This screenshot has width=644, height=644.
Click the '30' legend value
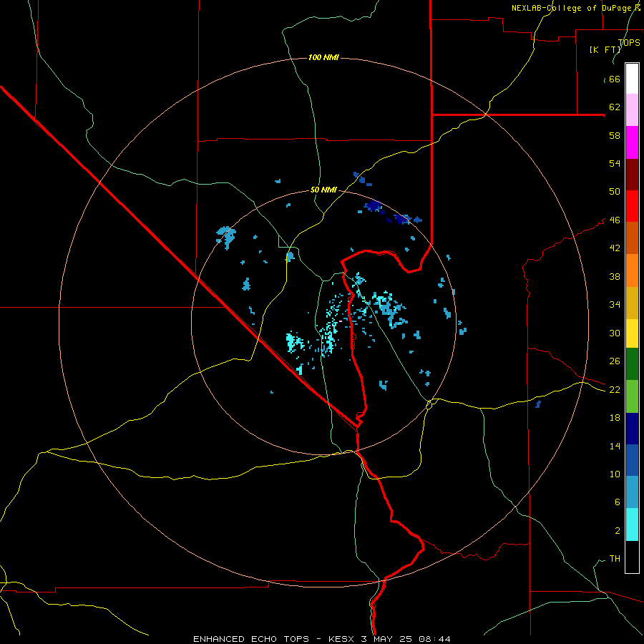click(615, 333)
